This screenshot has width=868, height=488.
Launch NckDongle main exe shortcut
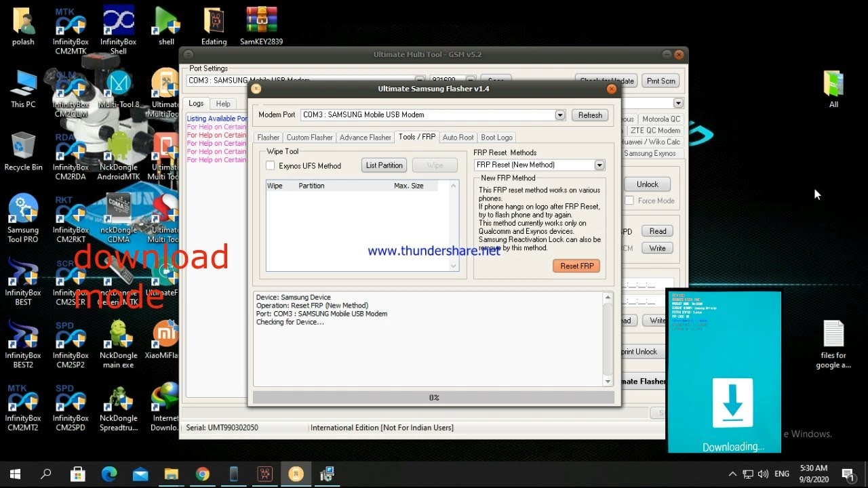(119, 344)
